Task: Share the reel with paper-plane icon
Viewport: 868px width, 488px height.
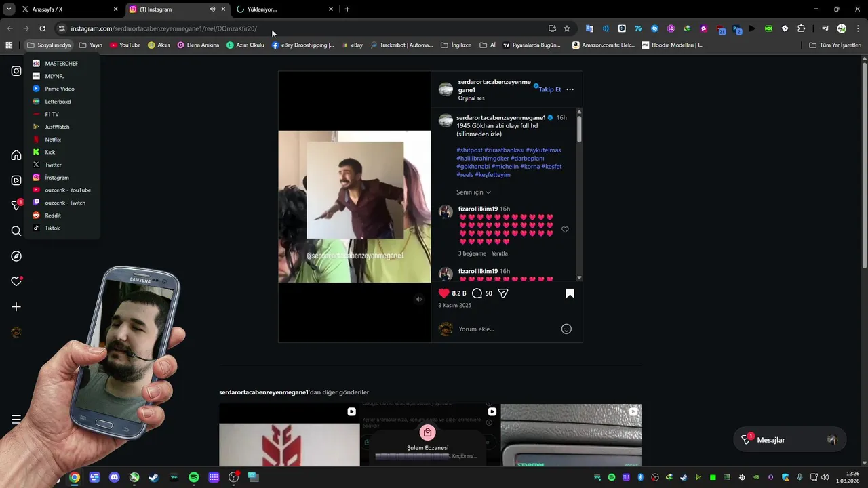Action: coord(503,293)
